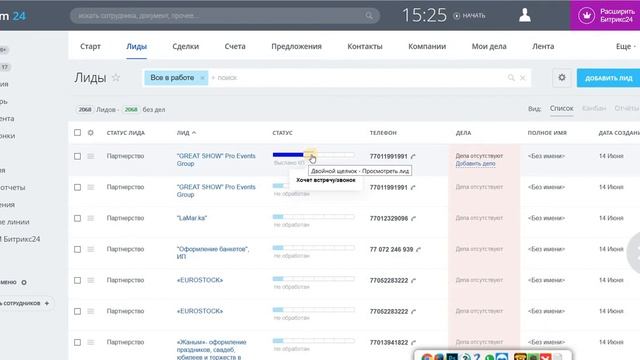Image resolution: width=640 pixels, height=360 pixels.
Task: Open row actions menu for Оформление банкетов lead
Action: click(x=91, y=249)
